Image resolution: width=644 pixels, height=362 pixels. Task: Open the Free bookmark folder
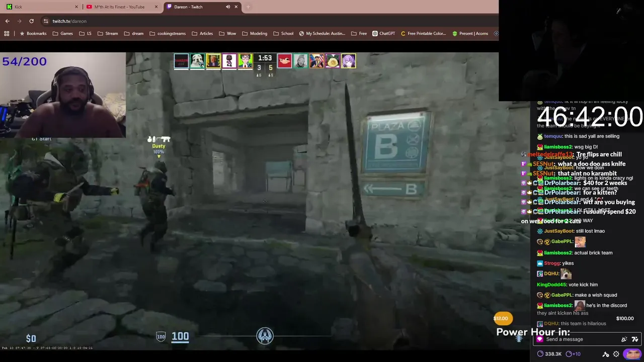pyautogui.click(x=359, y=34)
